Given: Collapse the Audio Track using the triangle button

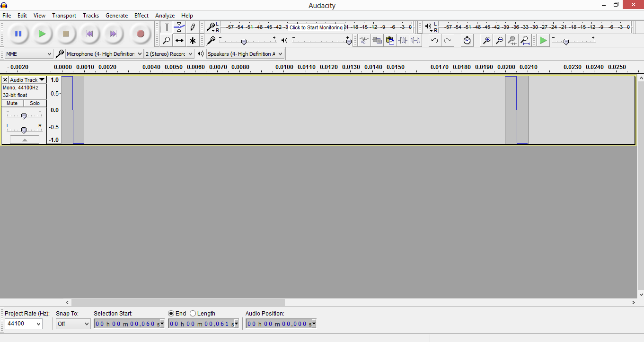Looking at the screenshot, I should [25, 140].
